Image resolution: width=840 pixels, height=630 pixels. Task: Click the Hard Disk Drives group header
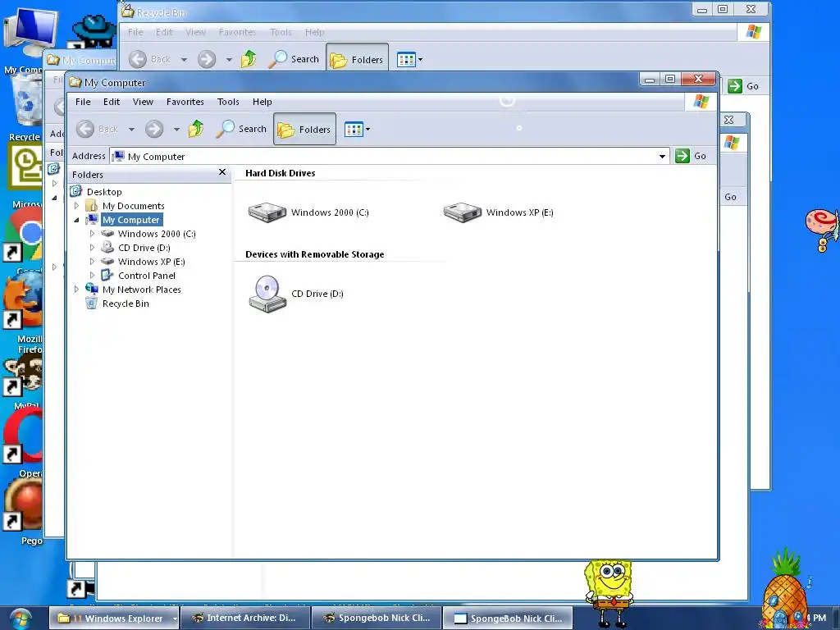tap(281, 173)
